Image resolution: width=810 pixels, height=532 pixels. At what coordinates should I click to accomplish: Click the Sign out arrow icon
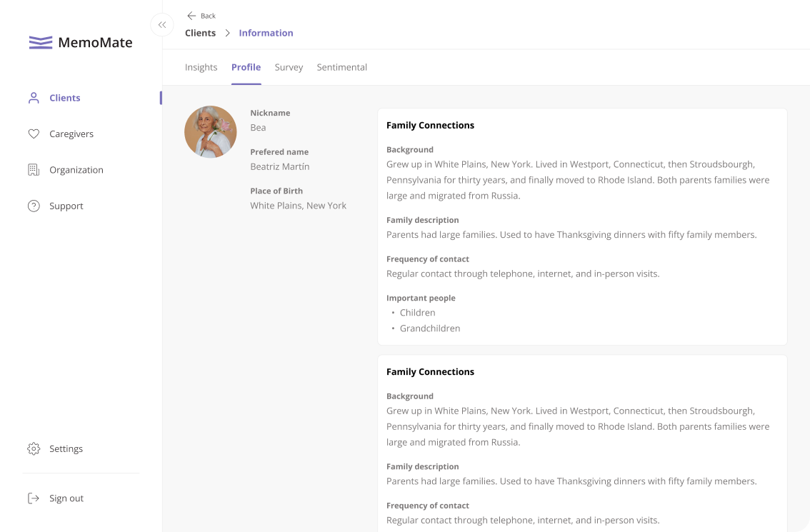point(34,498)
